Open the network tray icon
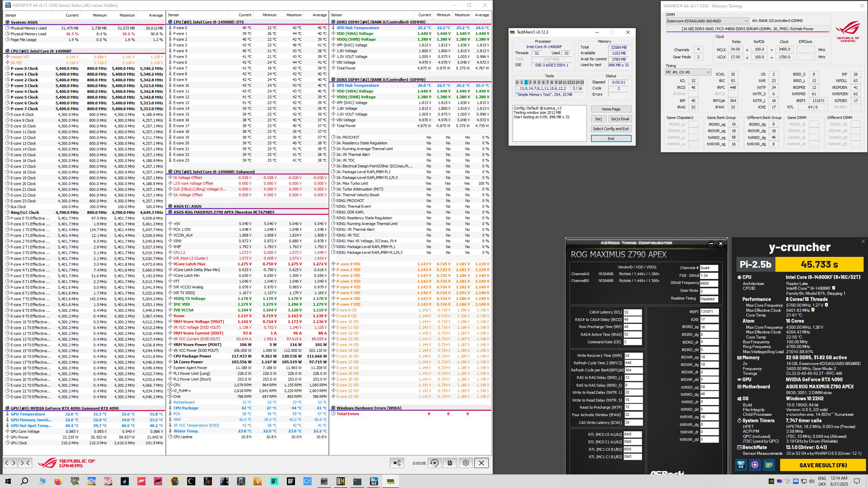Screen dimensions: 868x488 [803, 481]
